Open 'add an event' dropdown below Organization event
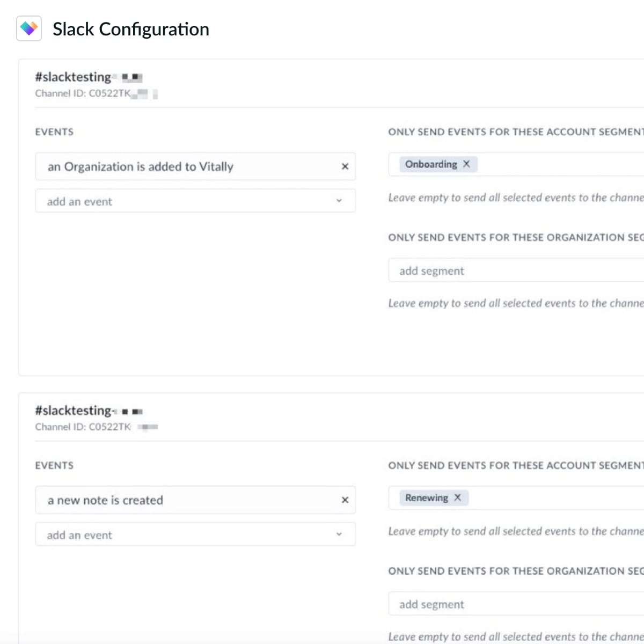This screenshot has width=644, height=644. [x=195, y=201]
